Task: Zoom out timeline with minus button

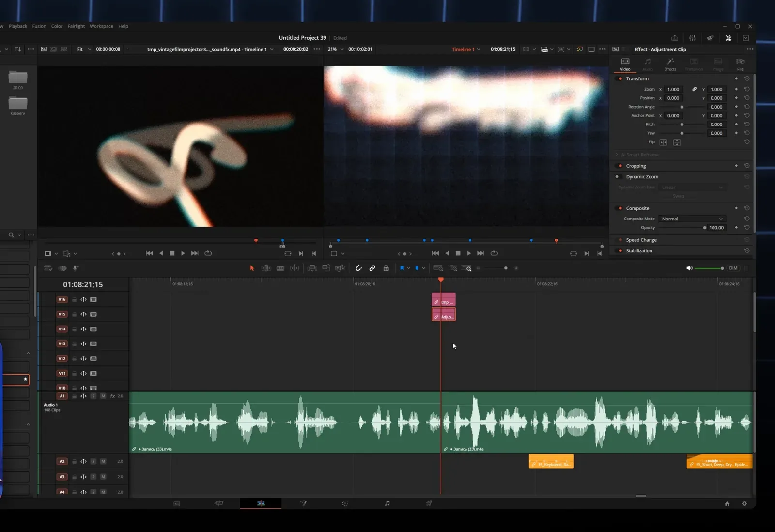Action: [x=478, y=268]
